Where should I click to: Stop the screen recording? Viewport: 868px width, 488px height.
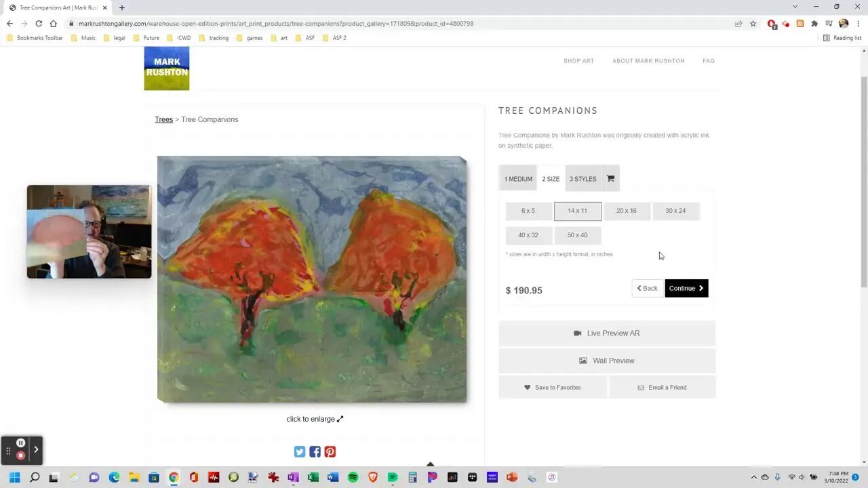point(20,455)
